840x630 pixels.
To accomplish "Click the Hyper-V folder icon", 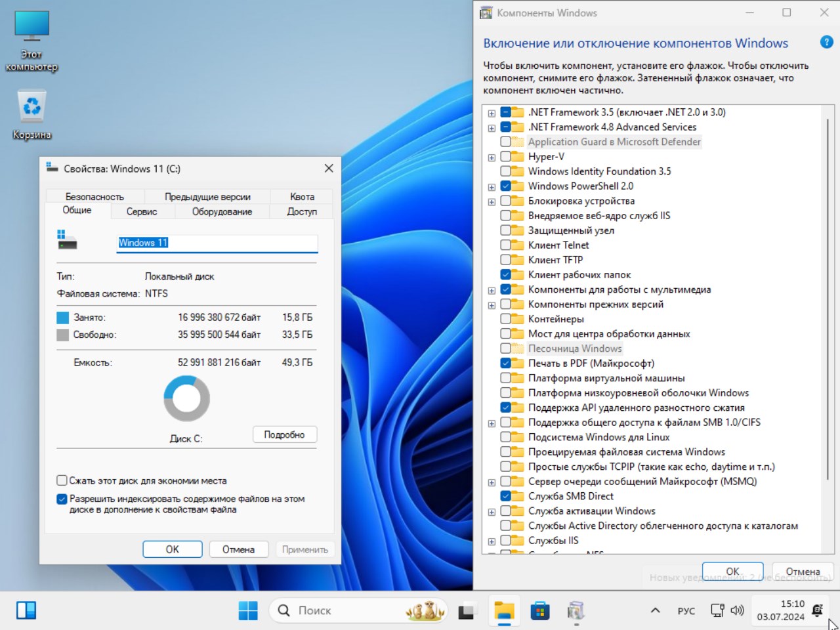I will click(x=518, y=157).
